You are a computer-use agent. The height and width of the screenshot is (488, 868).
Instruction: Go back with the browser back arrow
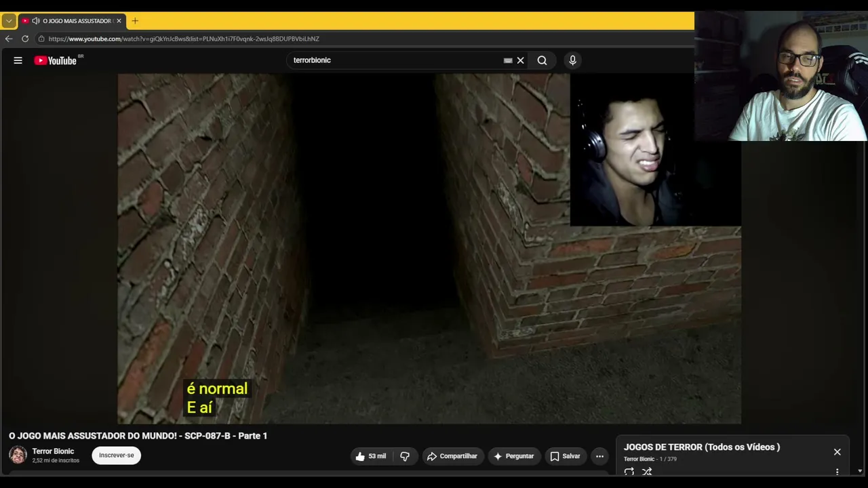9,39
